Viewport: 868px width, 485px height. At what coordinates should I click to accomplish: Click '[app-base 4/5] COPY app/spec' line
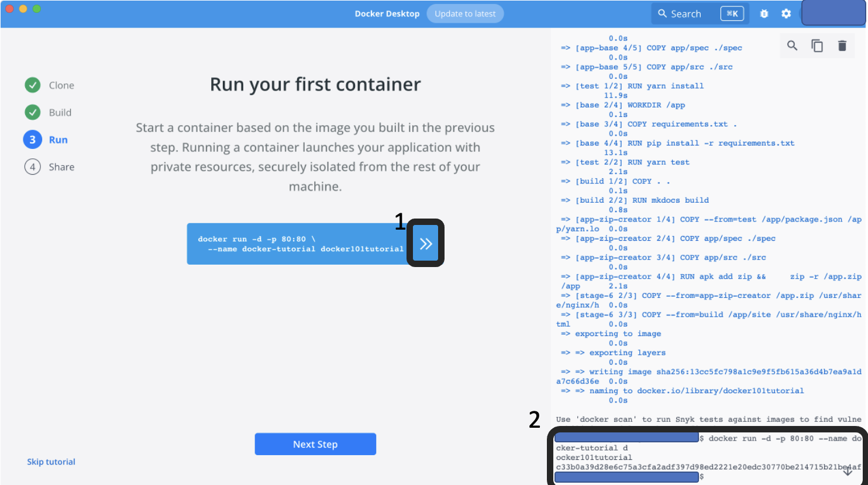pyautogui.click(x=652, y=48)
